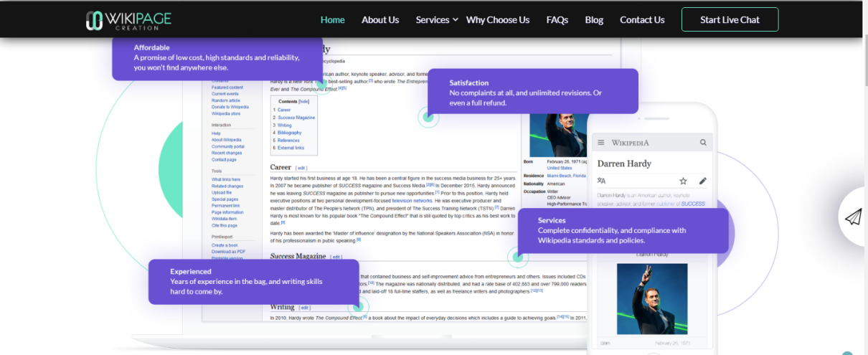868x355 pixels.
Task: Click 'Community portal' sidebar link
Action: [227, 146]
